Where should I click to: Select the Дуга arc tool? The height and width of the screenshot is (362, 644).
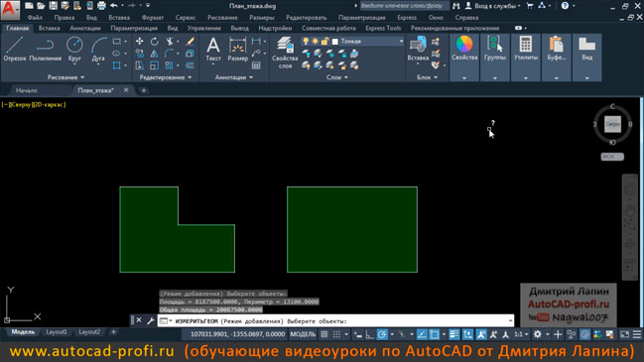click(x=98, y=49)
